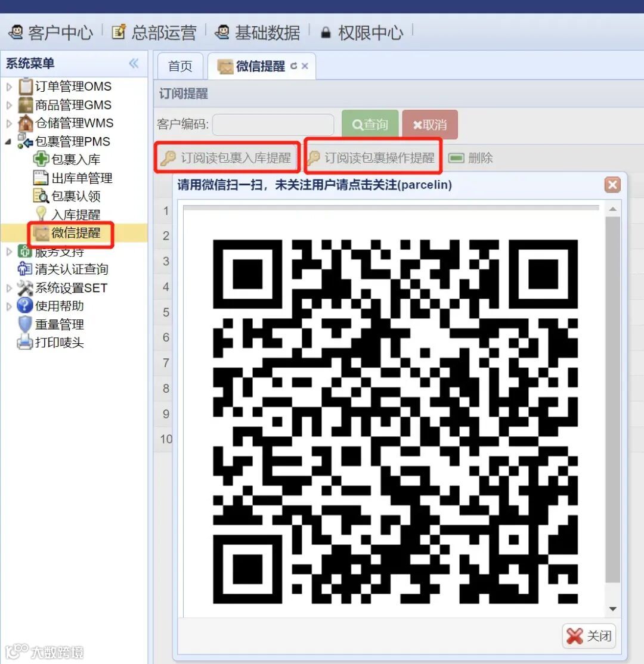Open 重量管理 in the tree
644x664 pixels.
(59, 324)
